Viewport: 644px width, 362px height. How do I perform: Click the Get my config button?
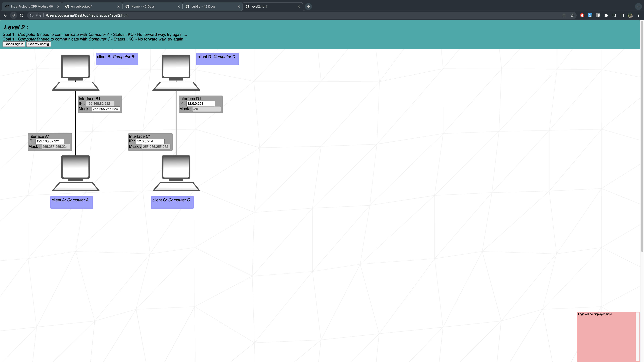tap(38, 44)
